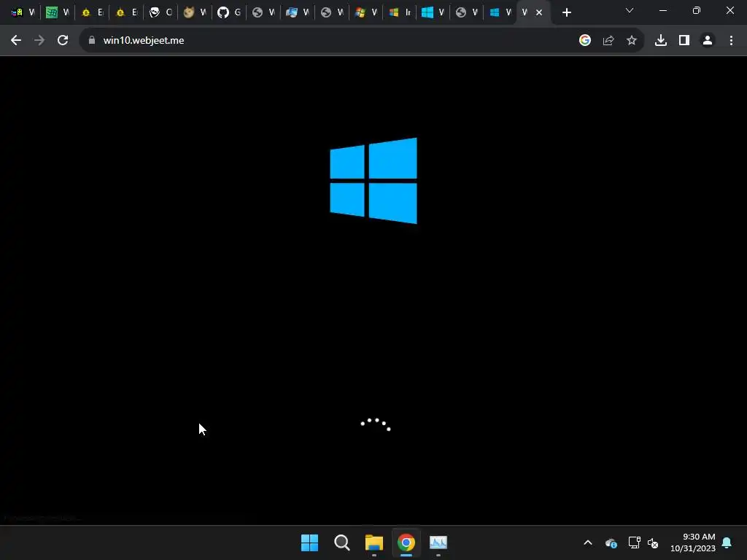The width and height of the screenshot is (747, 560).
Task: Click the forward navigation arrow
Action: pyautogui.click(x=39, y=41)
